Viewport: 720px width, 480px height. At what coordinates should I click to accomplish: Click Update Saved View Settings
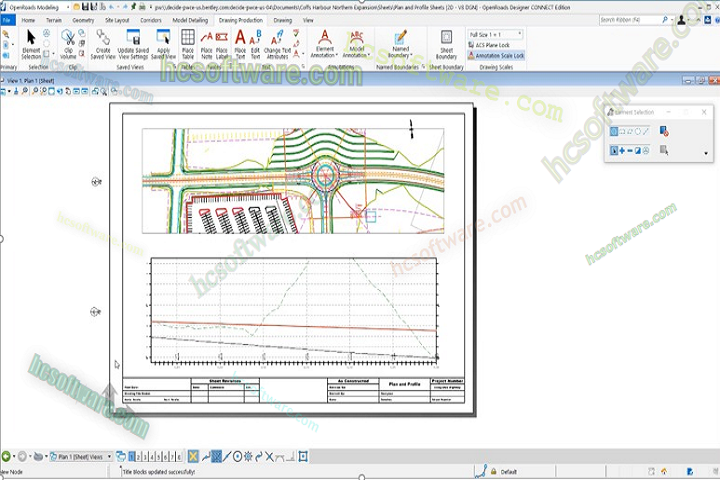[x=133, y=44]
